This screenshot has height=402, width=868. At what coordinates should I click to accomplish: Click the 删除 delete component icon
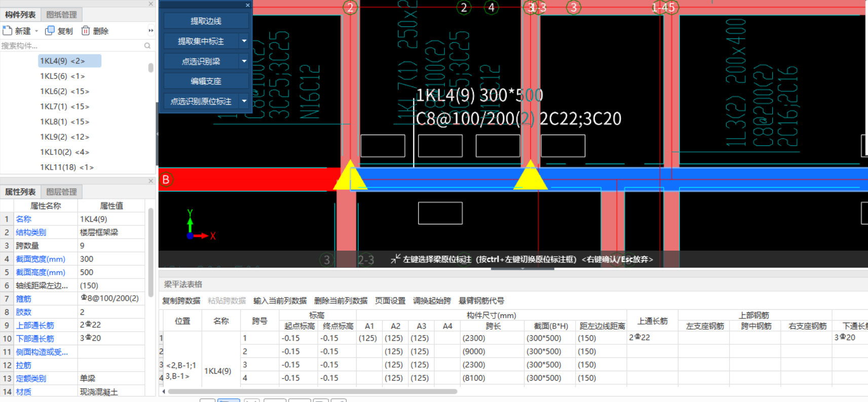(86, 31)
